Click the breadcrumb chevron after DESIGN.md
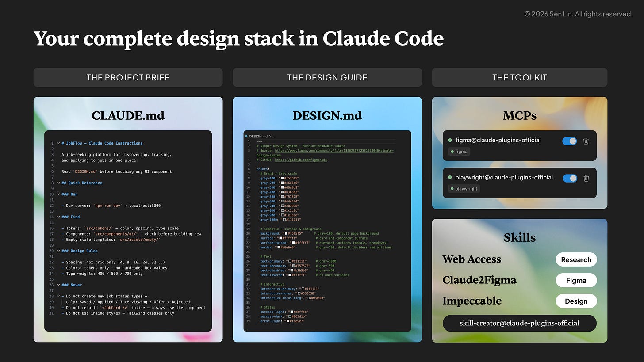This screenshot has width=644, height=362. pyautogui.click(x=269, y=137)
